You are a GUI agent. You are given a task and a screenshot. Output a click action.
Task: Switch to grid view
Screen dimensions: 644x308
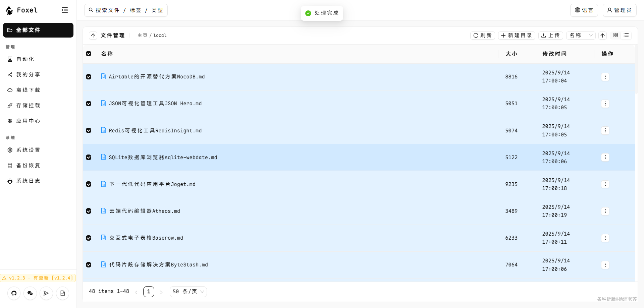pyautogui.click(x=615, y=35)
